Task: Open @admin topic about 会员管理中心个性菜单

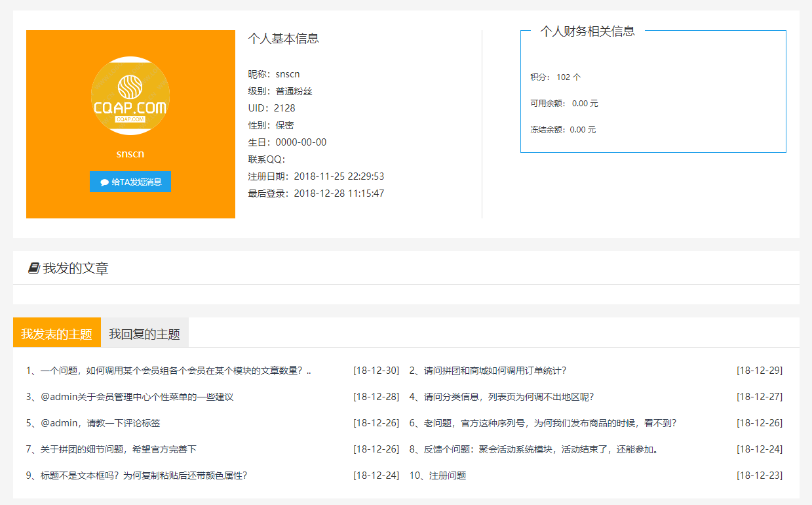Action: [137, 397]
